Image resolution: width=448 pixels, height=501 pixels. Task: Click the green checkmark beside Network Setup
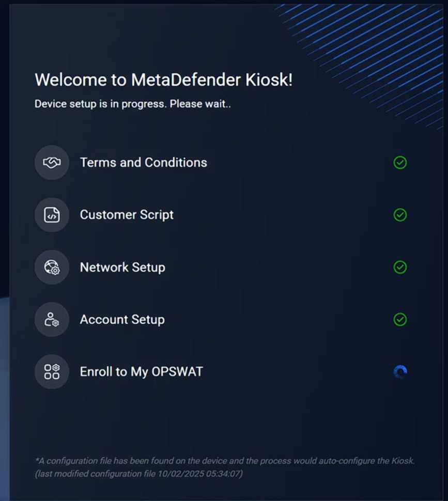[x=400, y=268]
